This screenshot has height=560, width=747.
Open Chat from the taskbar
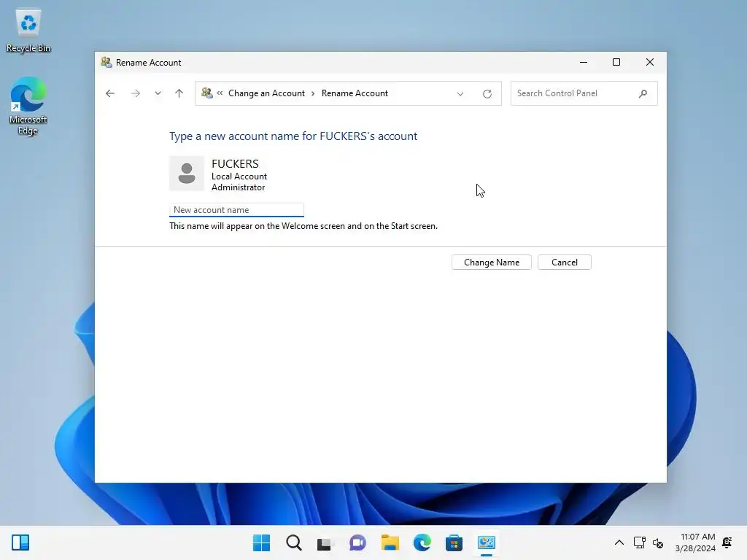(357, 542)
